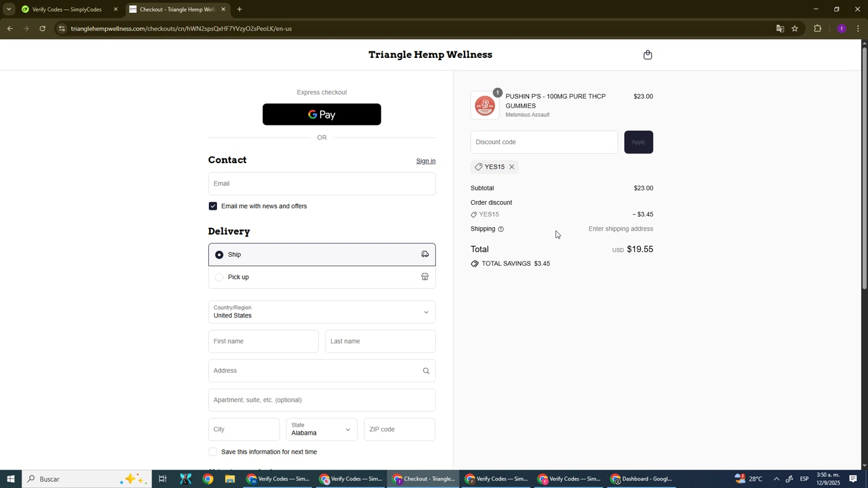Uncheck Email me with news and offers
The height and width of the screenshot is (488, 868).
213,206
